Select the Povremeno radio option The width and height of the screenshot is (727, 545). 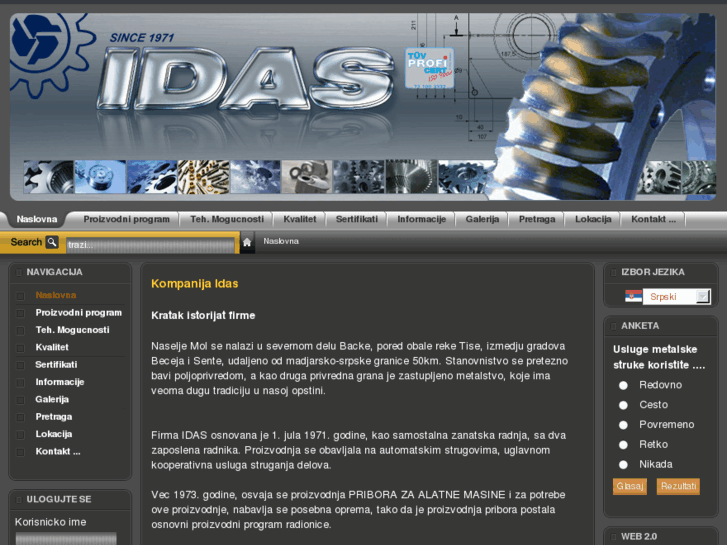coord(623,425)
